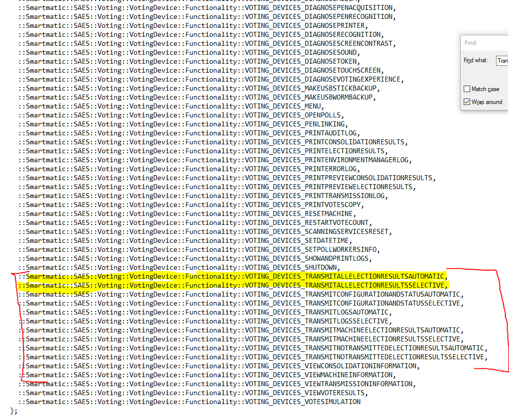Click the VOTING_DEVICES_SETPOLLWORKERSINFO line

coord(199,250)
